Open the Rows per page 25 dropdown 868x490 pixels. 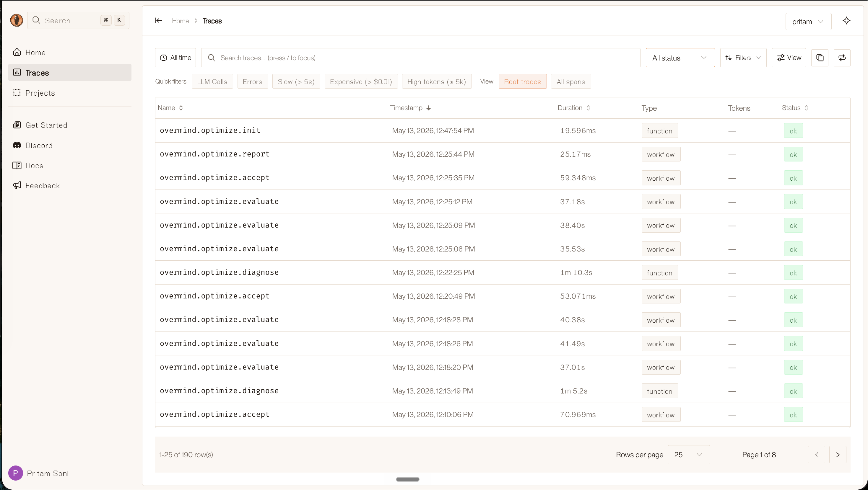point(689,455)
